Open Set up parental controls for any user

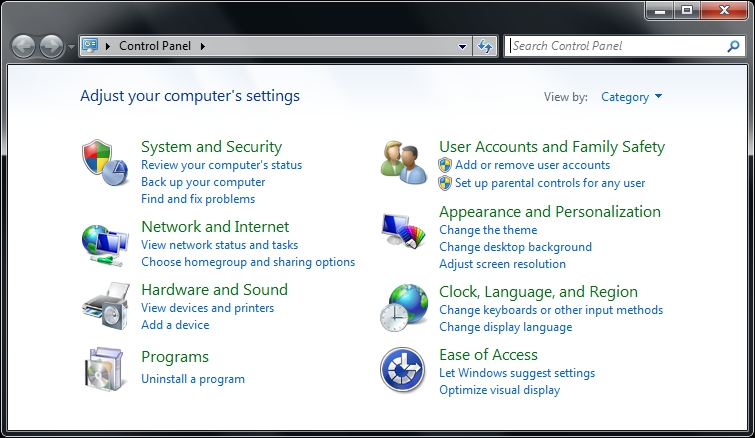pyautogui.click(x=550, y=183)
